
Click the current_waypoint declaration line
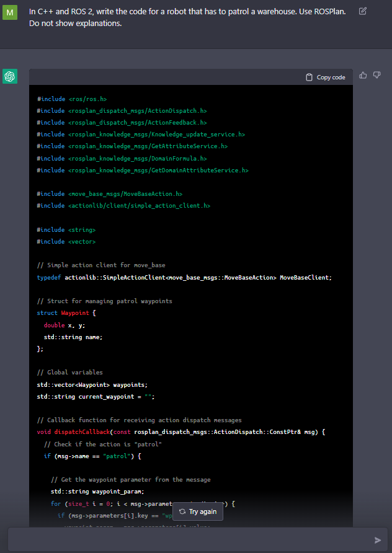click(x=96, y=396)
